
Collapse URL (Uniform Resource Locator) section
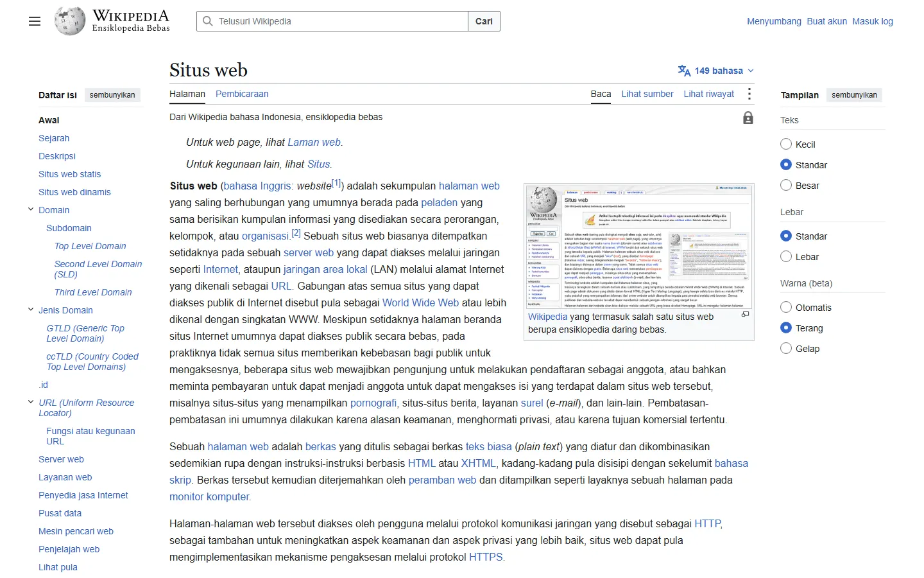point(30,402)
